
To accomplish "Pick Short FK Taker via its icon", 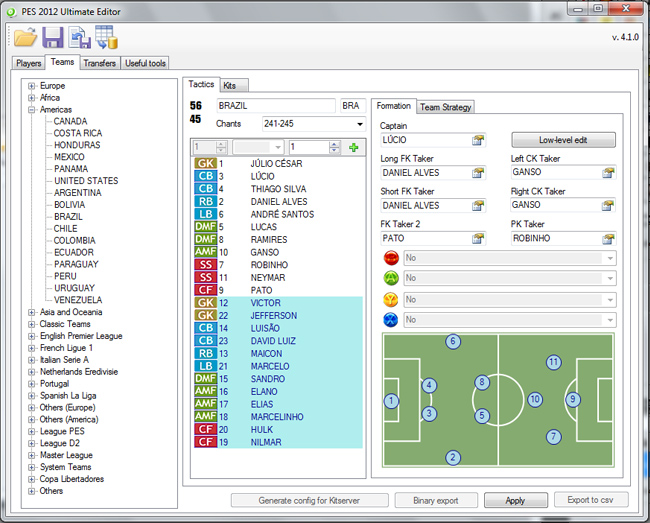I will click(x=478, y=206).
